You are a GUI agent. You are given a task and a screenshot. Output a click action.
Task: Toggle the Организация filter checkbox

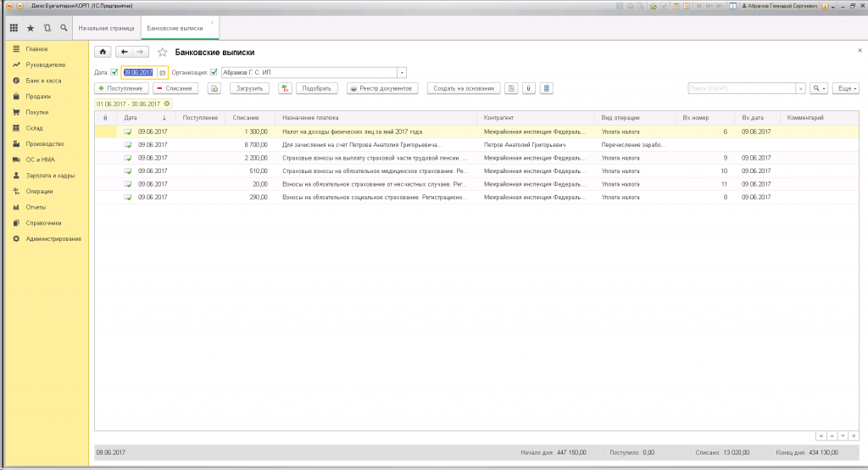[214, 72]
